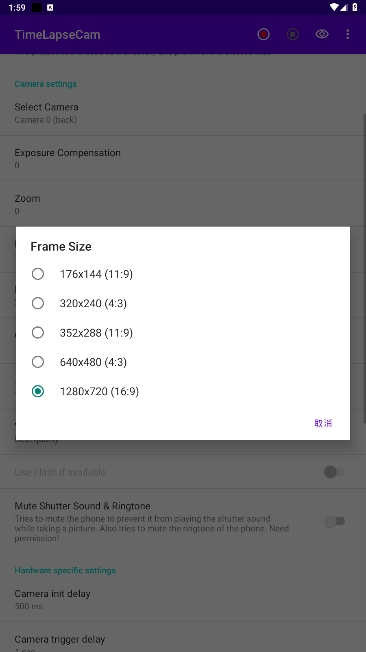Open the Zoom setting
Viewport: 366px width, 652px height.
pyautogui.click(x=183, y=204)
